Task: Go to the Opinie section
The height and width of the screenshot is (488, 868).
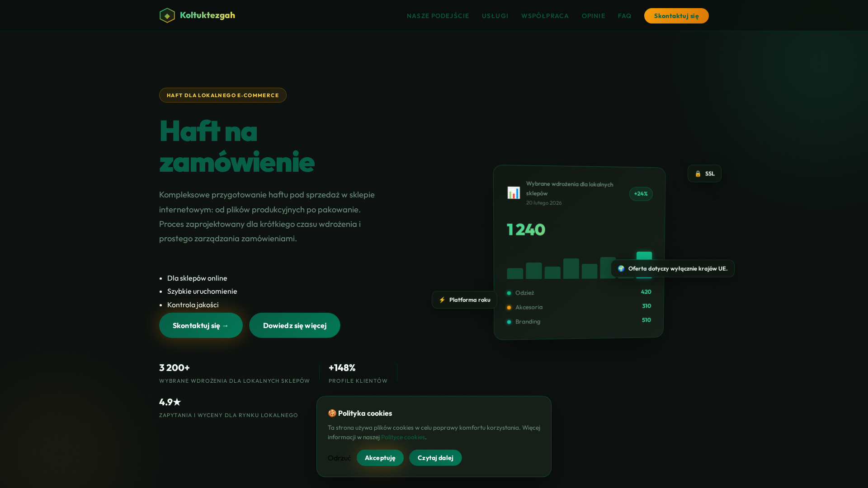Action: (594, 16)
